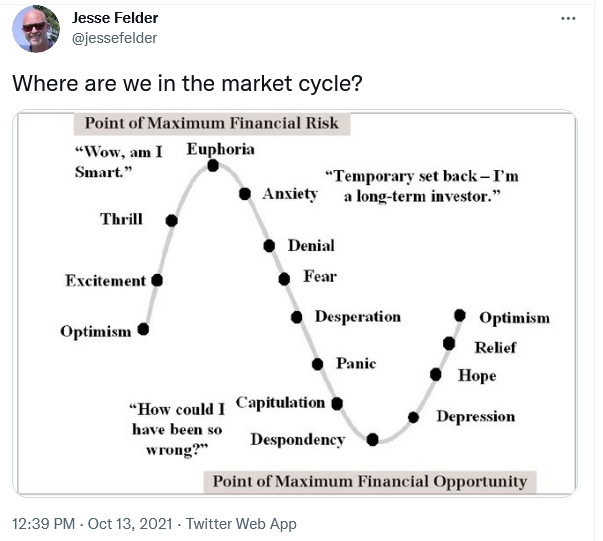This screenshot has width=603, height=541.
Task: Open the tweet's three-dot more menu
Action: coord(568,18)
